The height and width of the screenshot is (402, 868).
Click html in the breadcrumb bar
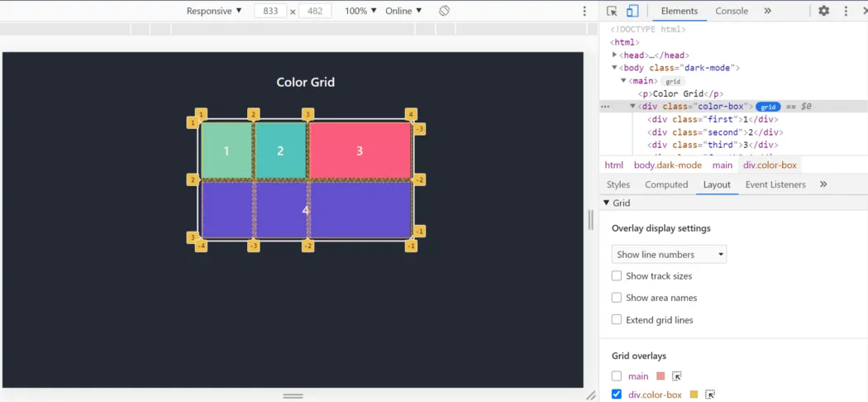[614, 165]
